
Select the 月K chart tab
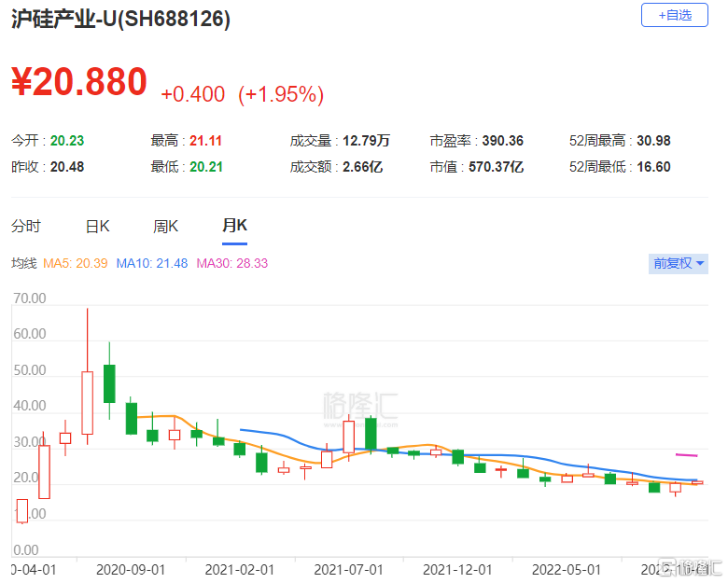coord(234,226)
